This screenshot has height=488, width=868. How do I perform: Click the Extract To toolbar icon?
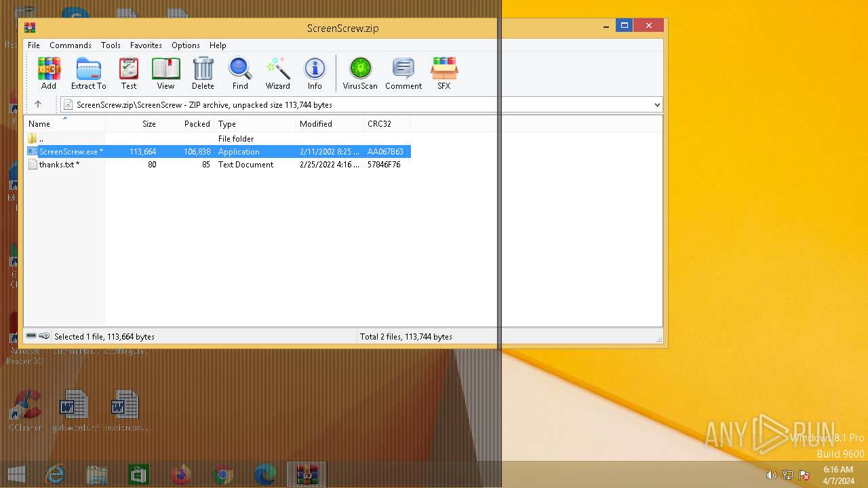[89, 73]
